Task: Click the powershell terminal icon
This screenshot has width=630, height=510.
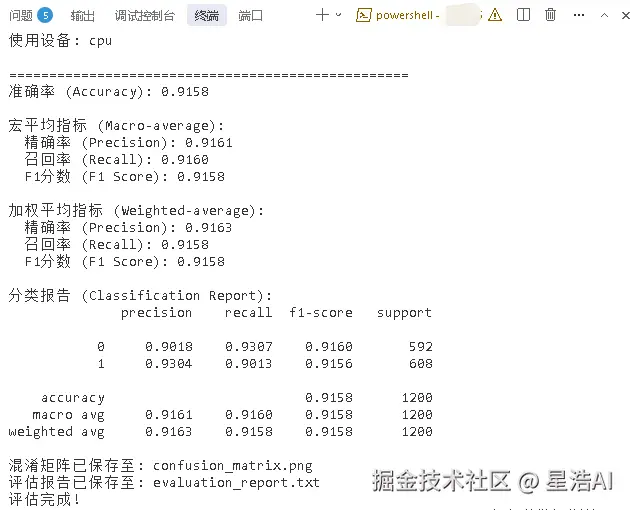Action: [364, 15]
